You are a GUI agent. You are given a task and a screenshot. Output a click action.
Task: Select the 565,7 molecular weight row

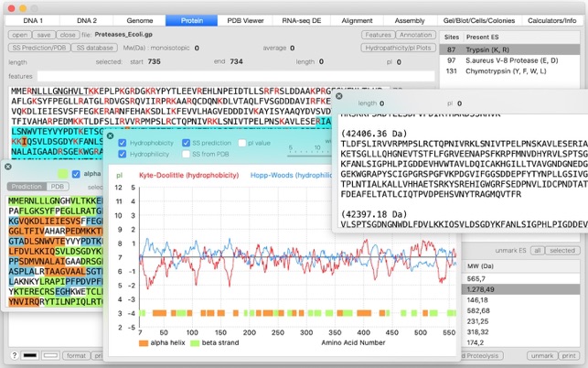[x=520, y=278]
